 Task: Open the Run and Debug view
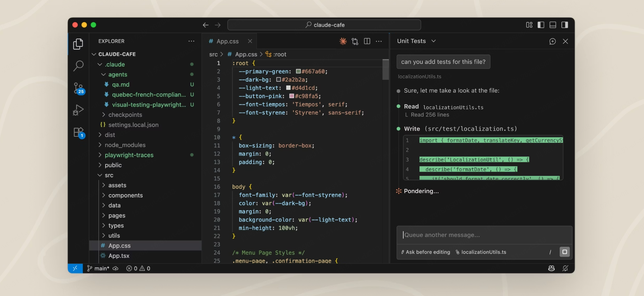click(78, 110)
